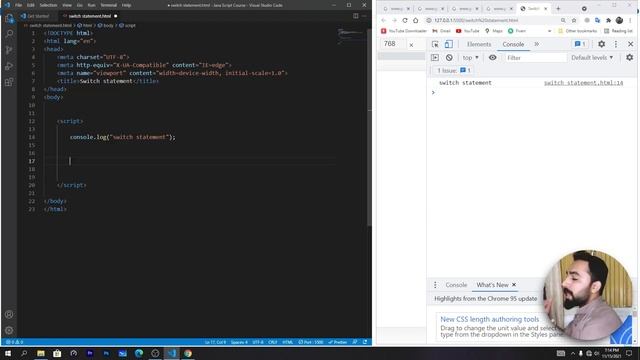Click the DevTools inspect element picker icon
The height and width of the screenshot is (360, 640).
(x=435, y=44)
